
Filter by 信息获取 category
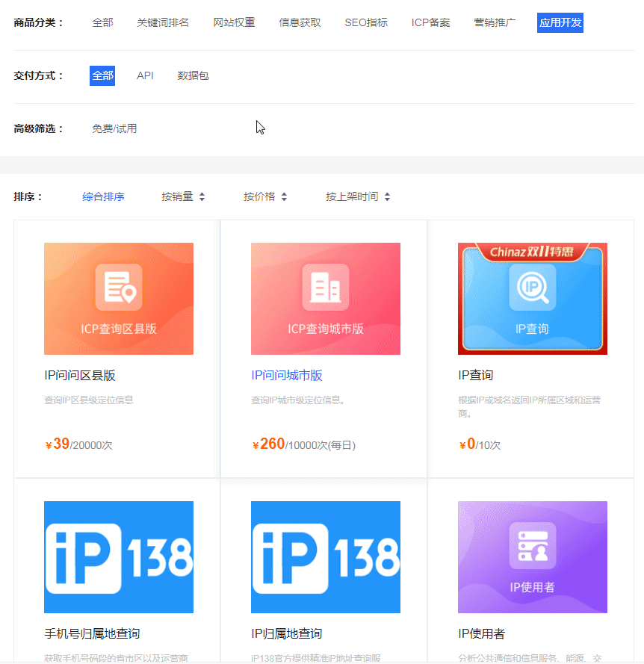300,22
